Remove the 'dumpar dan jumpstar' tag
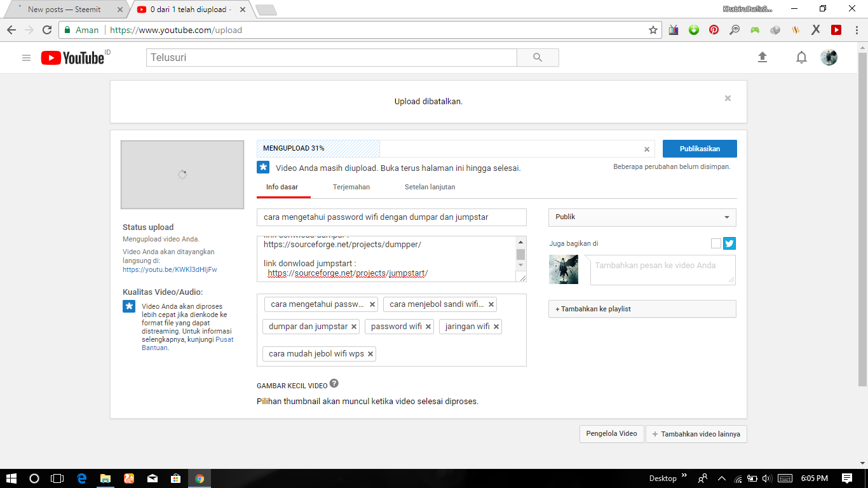 [x=354, y=327]
